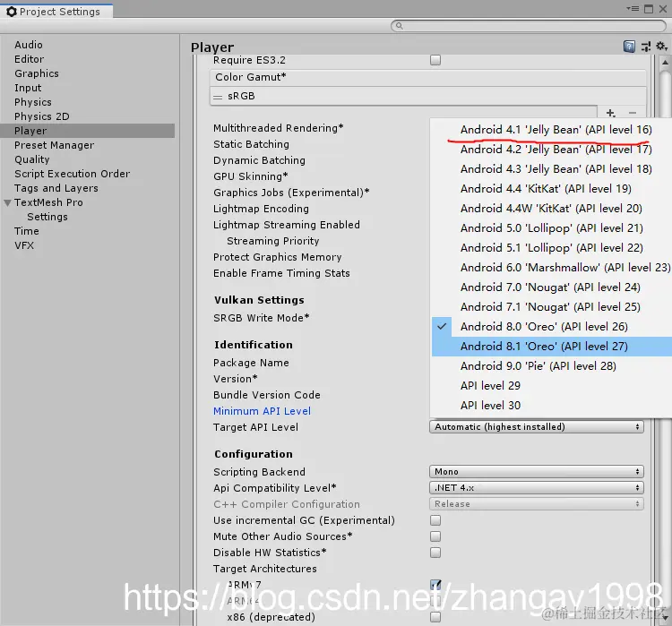The height and width of the screenshot is (626, 672).
Task: Click the Project Settings tab
Action: tap(56, 12)
